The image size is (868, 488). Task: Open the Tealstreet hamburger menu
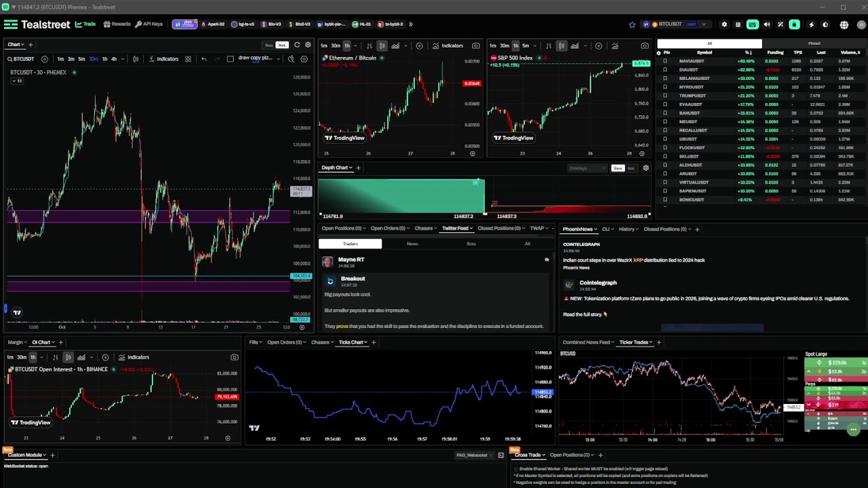click(x=10, y=24)
